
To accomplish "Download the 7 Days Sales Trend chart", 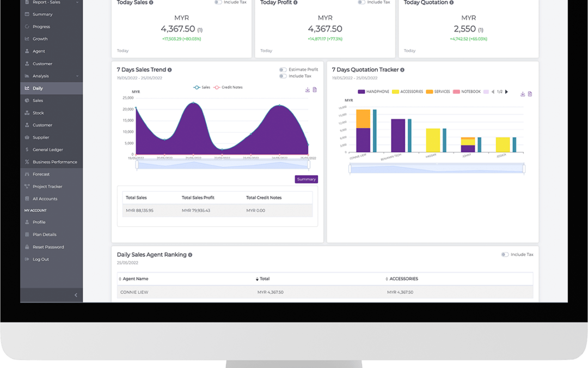I will point(308,90).
